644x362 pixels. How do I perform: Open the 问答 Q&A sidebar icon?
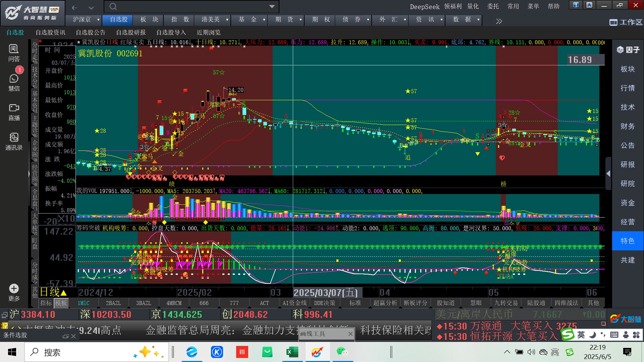coord(14,53)
